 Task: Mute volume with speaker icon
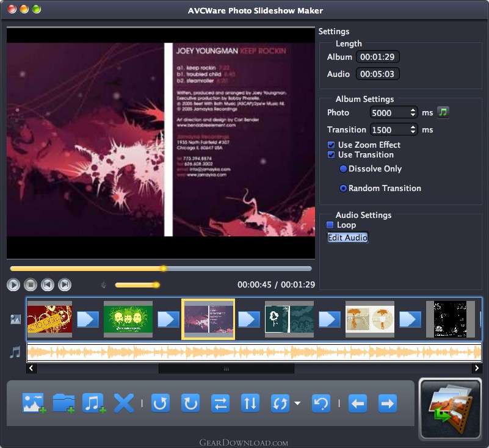point(104,284)
